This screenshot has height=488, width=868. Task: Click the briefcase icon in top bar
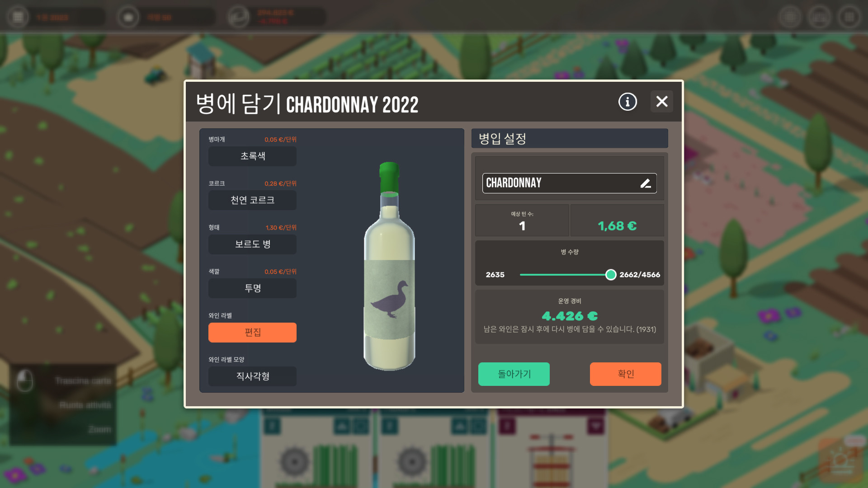128,17
